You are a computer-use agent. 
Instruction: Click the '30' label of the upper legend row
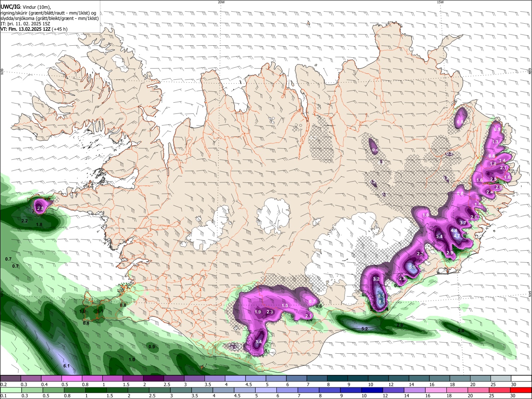(x=513, y=384)
